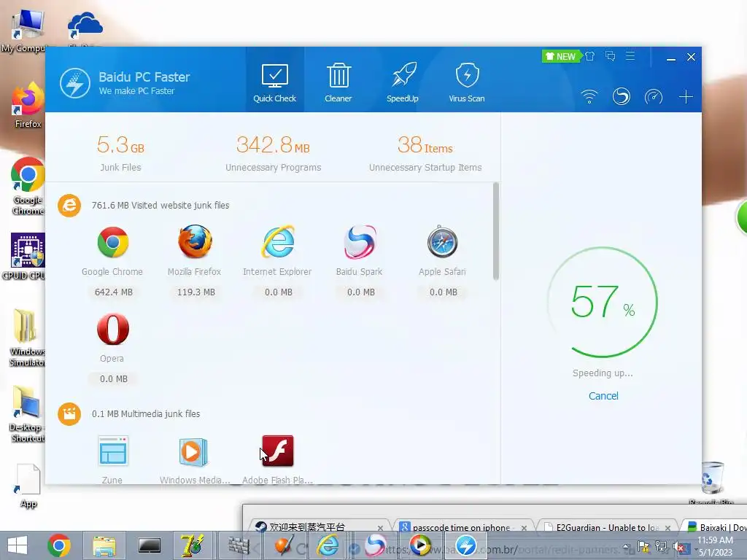Click the 57% speed-up progress circle
This screenshot has height=560, width=747.
coord(603,302)
